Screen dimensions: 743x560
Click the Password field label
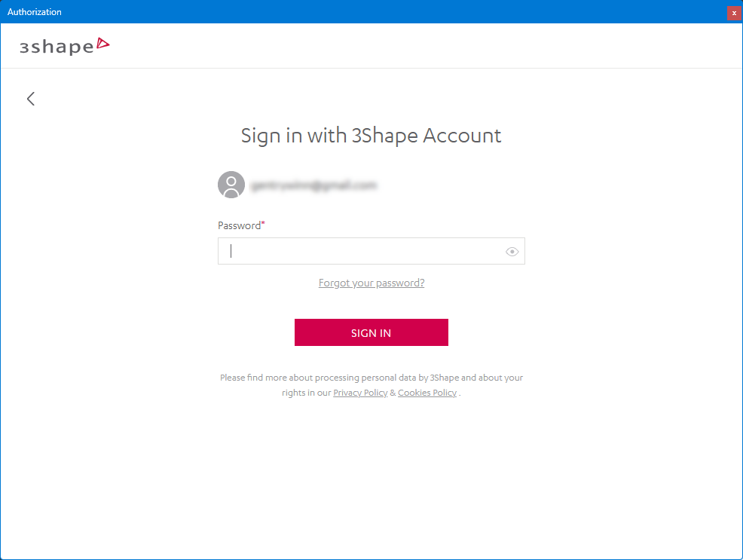point(239,225)
